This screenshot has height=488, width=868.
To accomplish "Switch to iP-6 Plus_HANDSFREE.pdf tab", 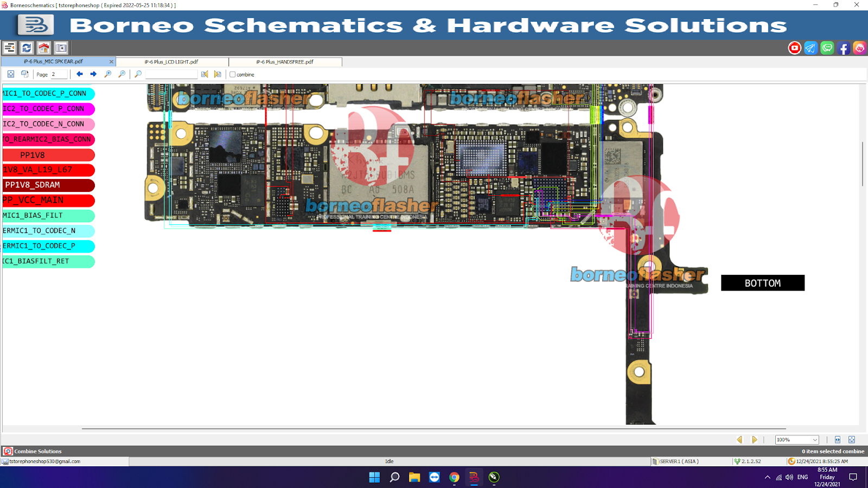I will (285, 62).
